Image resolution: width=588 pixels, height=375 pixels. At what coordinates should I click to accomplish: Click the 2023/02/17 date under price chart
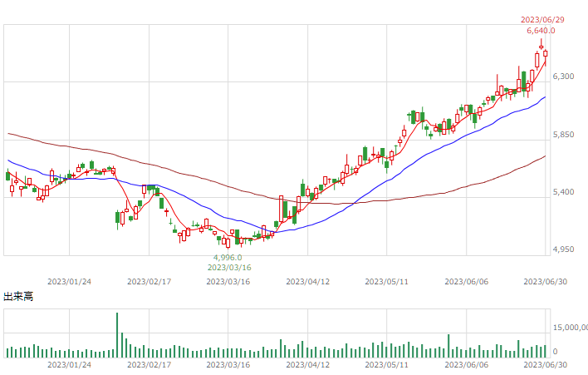[149, 282]
